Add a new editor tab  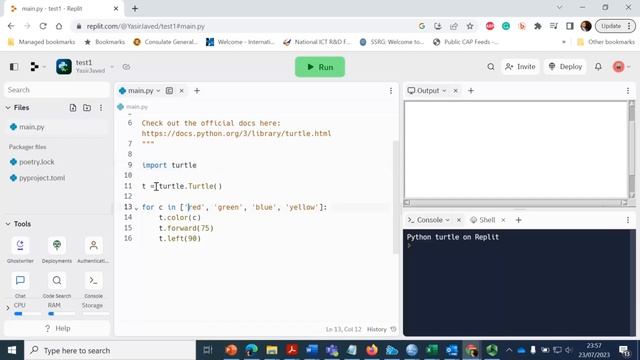[x=197, y=91]
